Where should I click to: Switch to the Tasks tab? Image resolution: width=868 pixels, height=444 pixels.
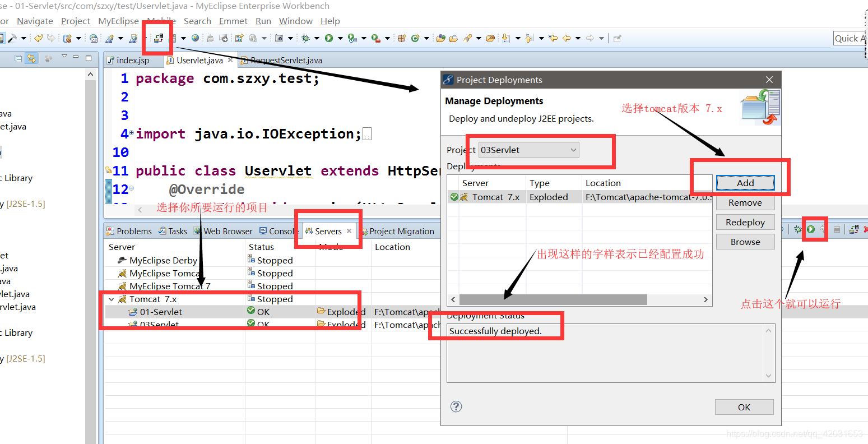tap(173, 231)
